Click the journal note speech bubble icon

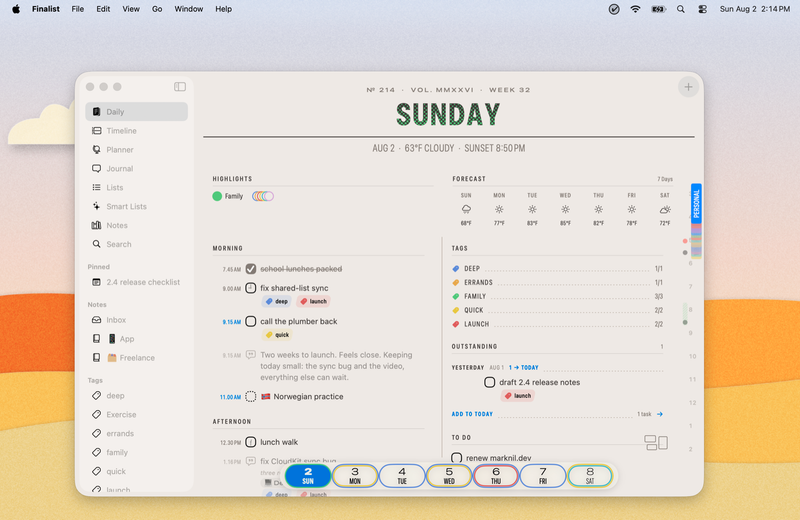[x=251, y=355]
